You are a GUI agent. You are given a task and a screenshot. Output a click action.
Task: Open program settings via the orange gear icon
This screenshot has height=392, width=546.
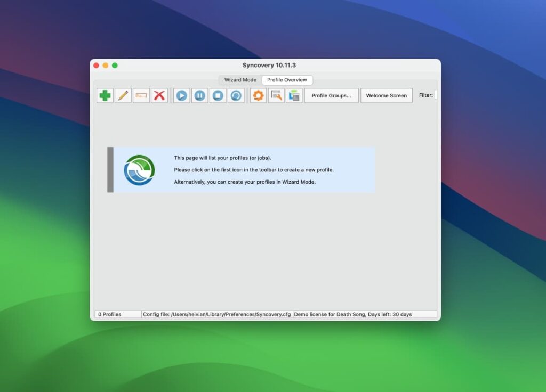tap(258, 96)
